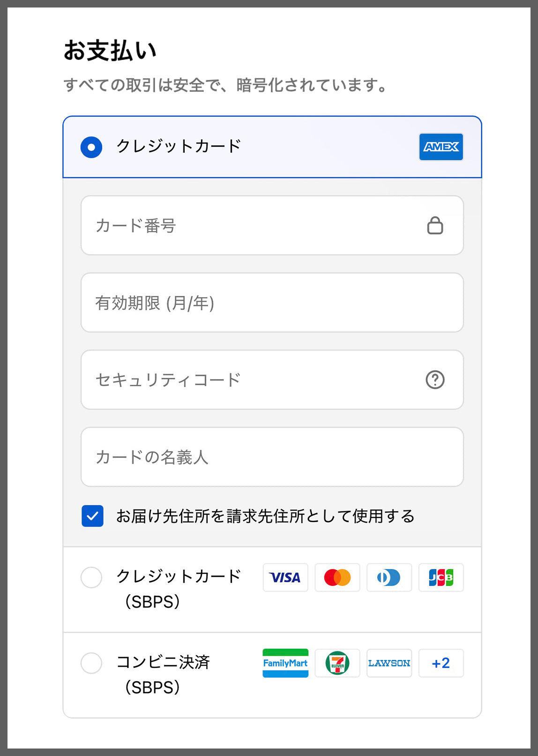
Task: Focus the カード番号 input field
Action: (x=253, y=225)
